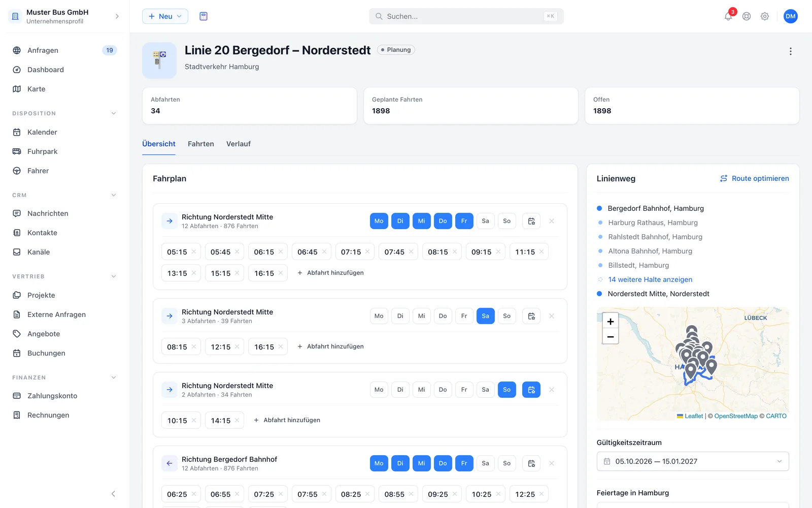The width and height of the screenshot is (812, 508).
Task: Click the DM user avatar
Action: [x=790, y=16]
